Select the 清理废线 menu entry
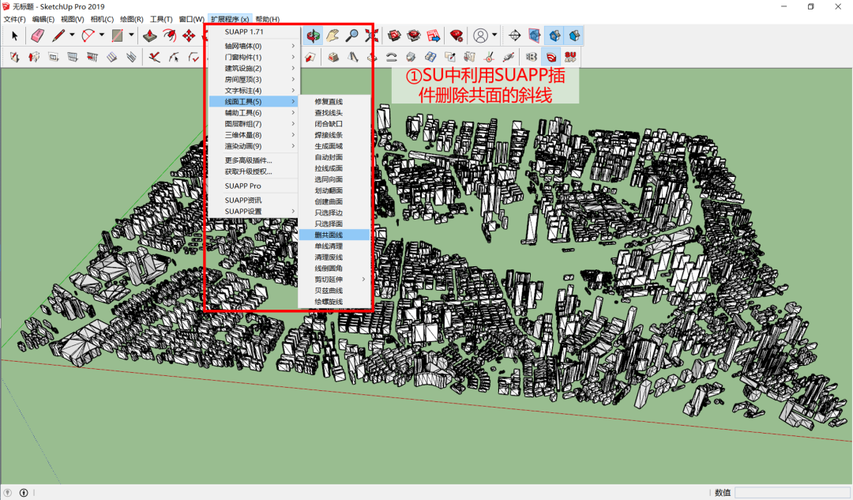 click(x=329, y=257)
